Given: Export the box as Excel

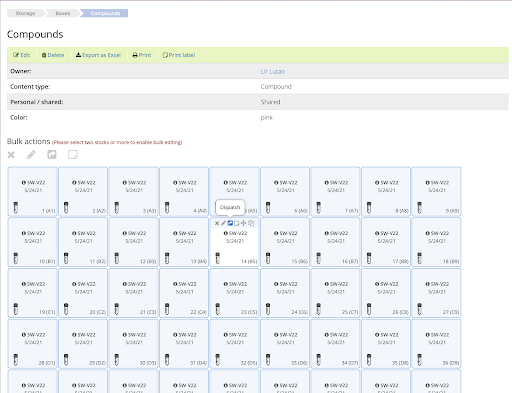Looking at the screenshot, I should coord(98,55).
